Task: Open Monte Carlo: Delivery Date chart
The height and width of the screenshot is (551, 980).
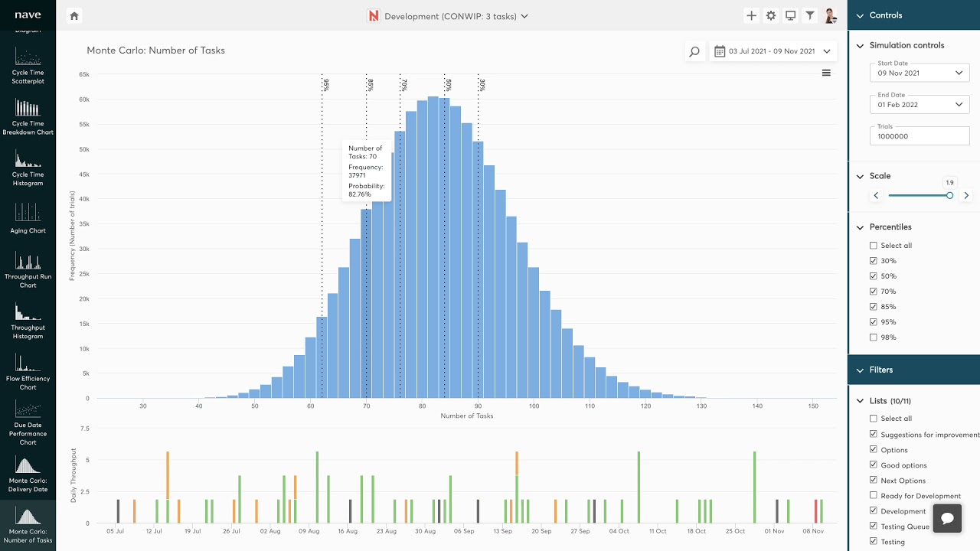Action: (28, 474)
